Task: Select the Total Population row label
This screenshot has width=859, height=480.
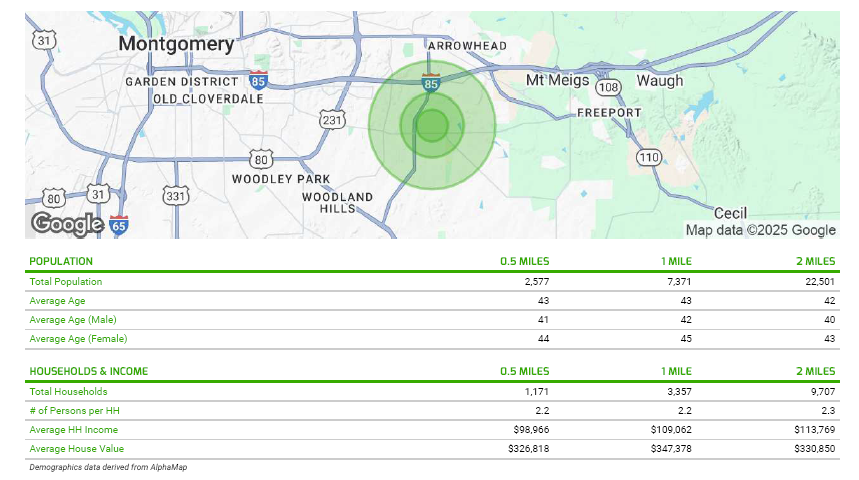Action: click(x=66, y=282)
